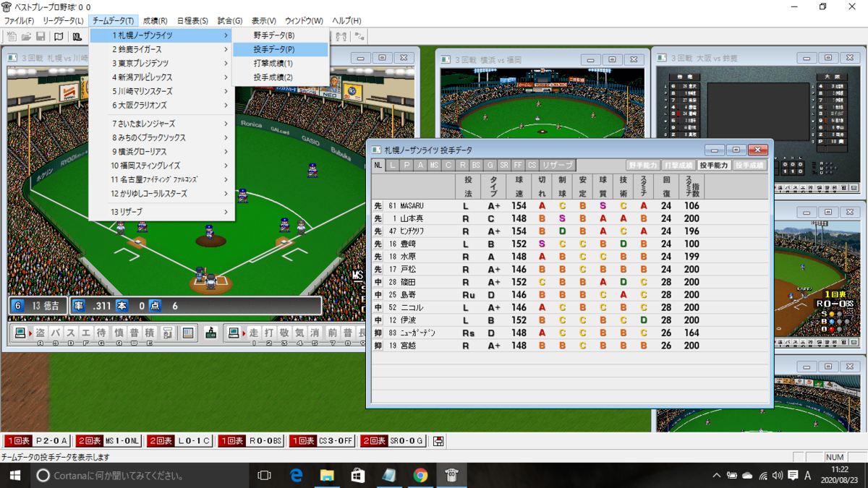The image size is (868, 488).
Task: Open File Explorer from the taskbar
Action: (327, 475)
